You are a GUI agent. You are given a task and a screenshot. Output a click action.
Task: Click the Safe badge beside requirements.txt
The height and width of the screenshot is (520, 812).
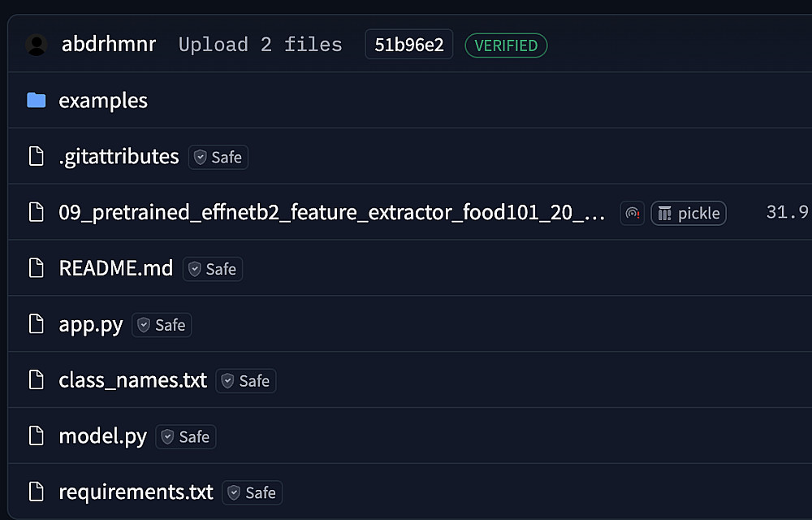coord(252,492)
